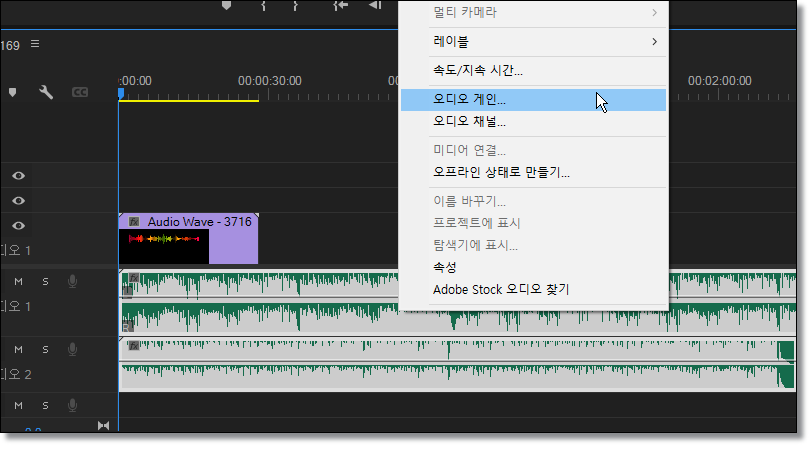
Task: Click the bowtie icon at bottom of track headers
Action: (103, 426)
